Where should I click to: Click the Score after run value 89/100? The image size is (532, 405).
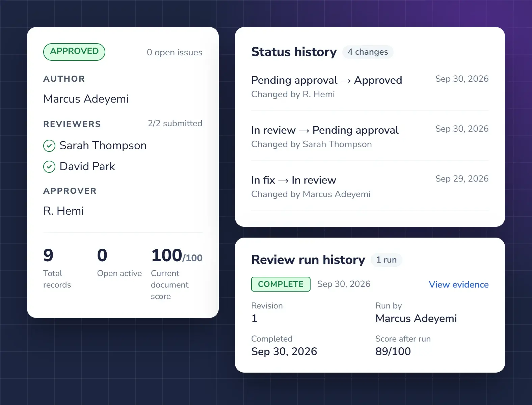click(x=393, y=351)
